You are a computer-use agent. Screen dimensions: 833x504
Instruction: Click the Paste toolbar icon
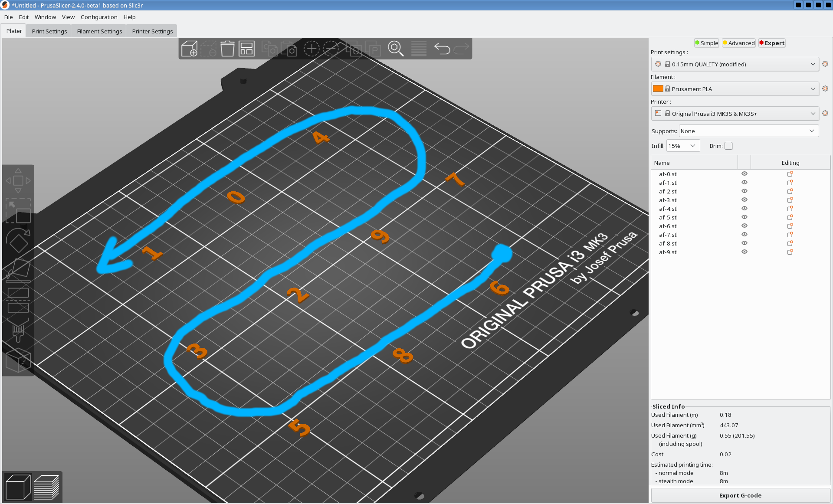tap(289, 49)
